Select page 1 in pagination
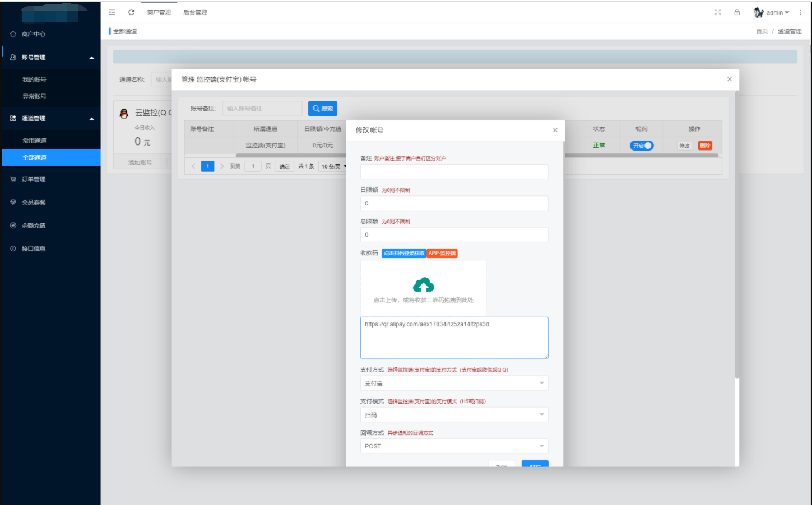Image resolution: width=812 pixels, height=505 pixels. tap(207, 166)
